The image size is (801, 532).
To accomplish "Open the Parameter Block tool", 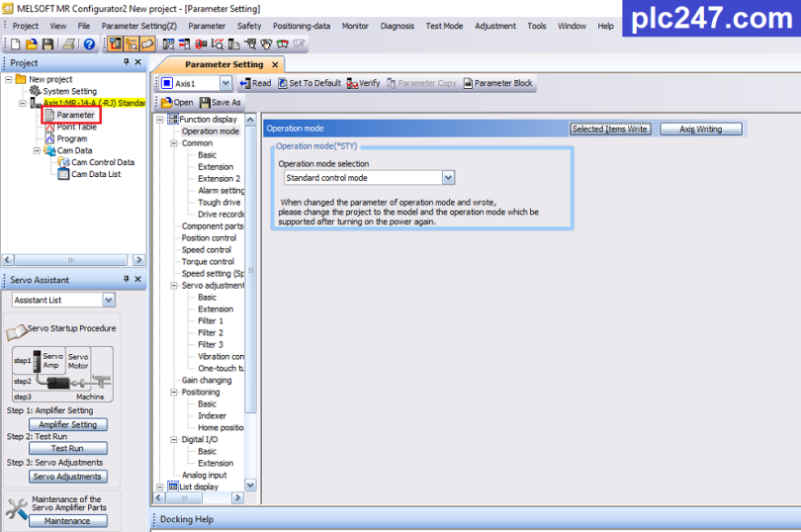I will pyautogui.click(x=497, y=84).
